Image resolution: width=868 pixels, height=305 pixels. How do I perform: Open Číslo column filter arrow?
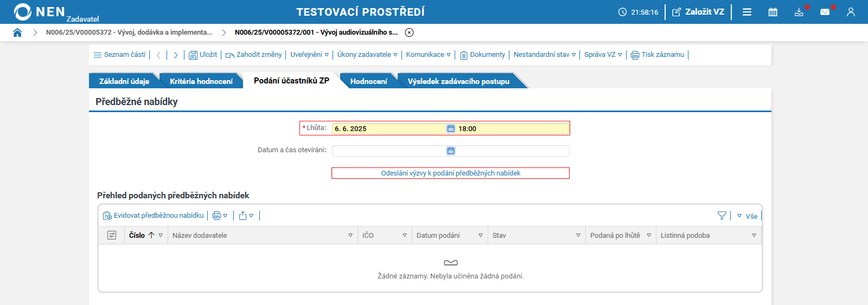click(x=161, y=235)
